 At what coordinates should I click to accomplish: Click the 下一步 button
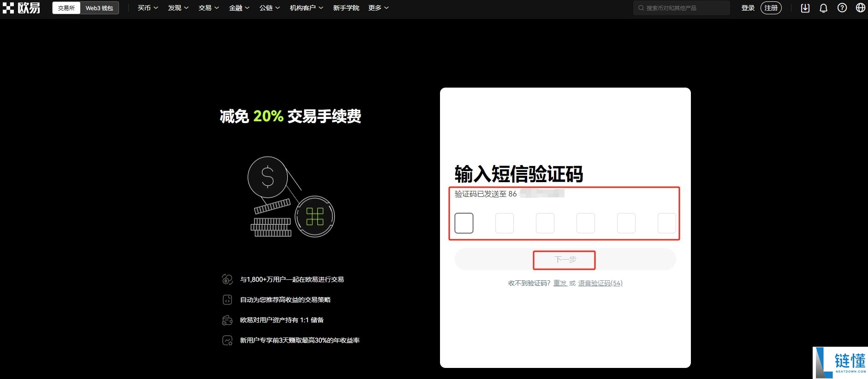click(x=565, y=260)
